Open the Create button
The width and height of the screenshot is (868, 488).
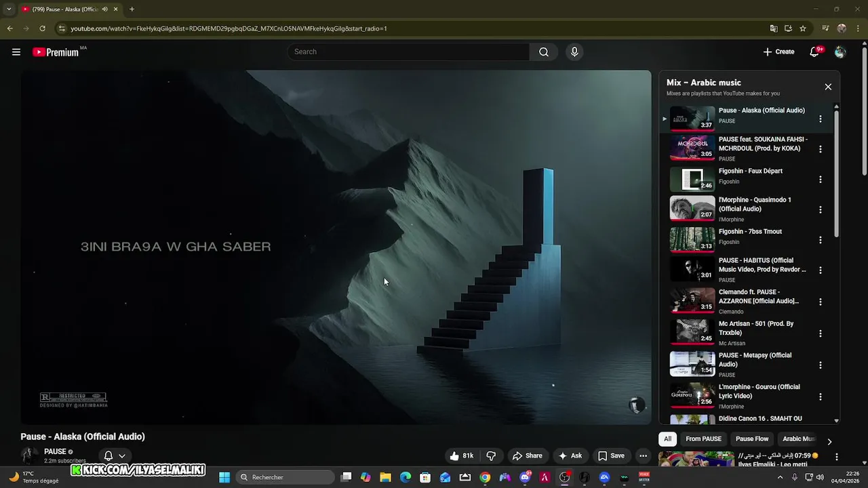(778, 52)
